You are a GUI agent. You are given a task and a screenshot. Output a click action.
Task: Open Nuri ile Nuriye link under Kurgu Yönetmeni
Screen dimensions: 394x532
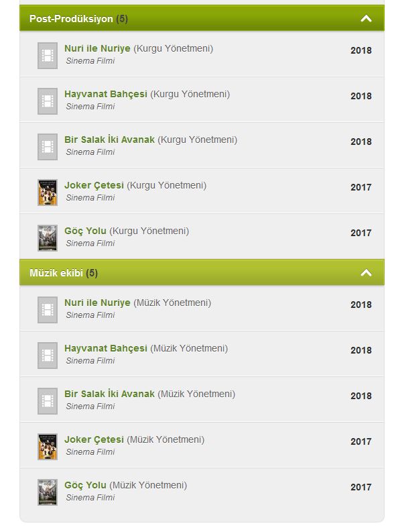tap(97, 48)
